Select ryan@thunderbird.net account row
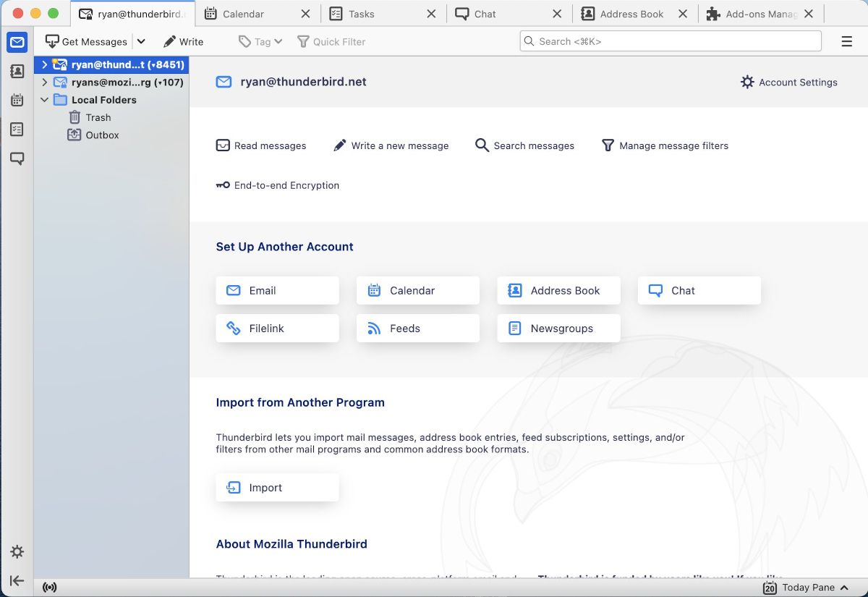The width and height of the screenshot is (868, 597). pos(111,64)
